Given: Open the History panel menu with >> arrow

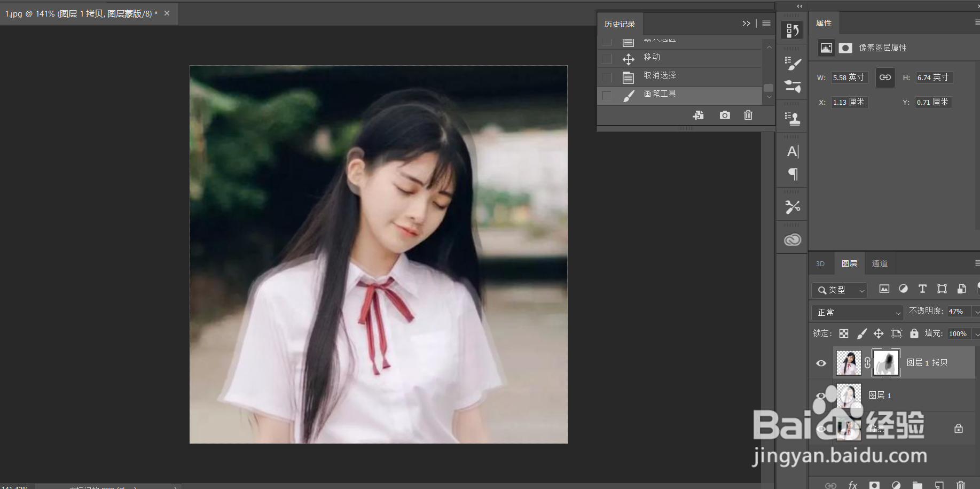Looking at the screenshot, I should tap(746, 24).
